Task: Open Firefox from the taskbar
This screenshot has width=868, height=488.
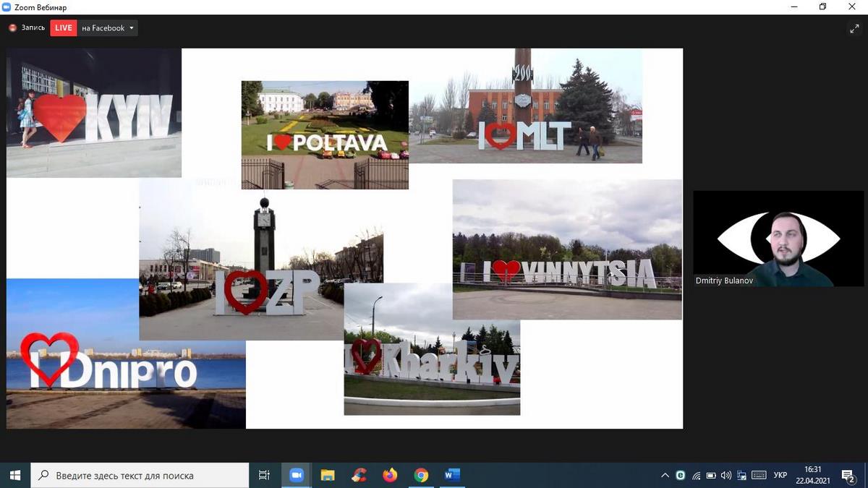Action: click(x=390, y=475)
